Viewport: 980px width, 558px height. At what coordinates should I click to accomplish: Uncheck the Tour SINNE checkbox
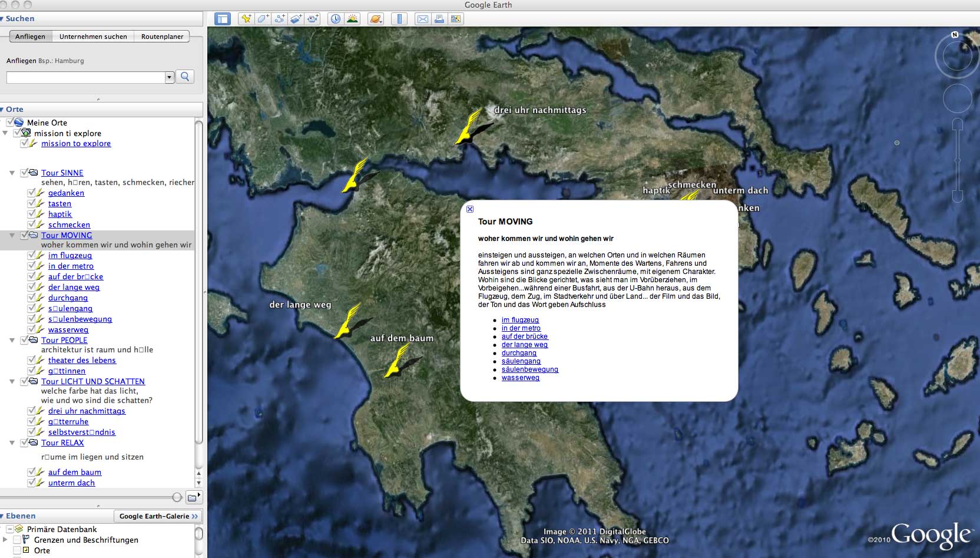tap(24, 173)
